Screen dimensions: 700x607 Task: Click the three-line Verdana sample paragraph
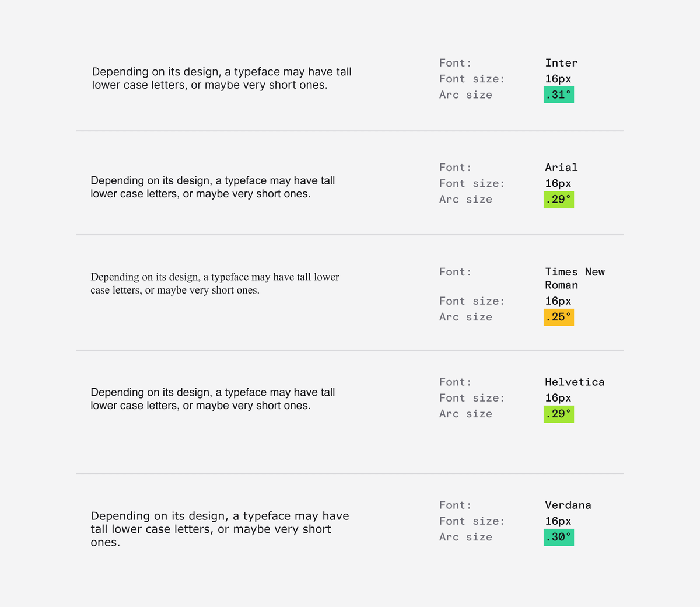tap(220, 529)
